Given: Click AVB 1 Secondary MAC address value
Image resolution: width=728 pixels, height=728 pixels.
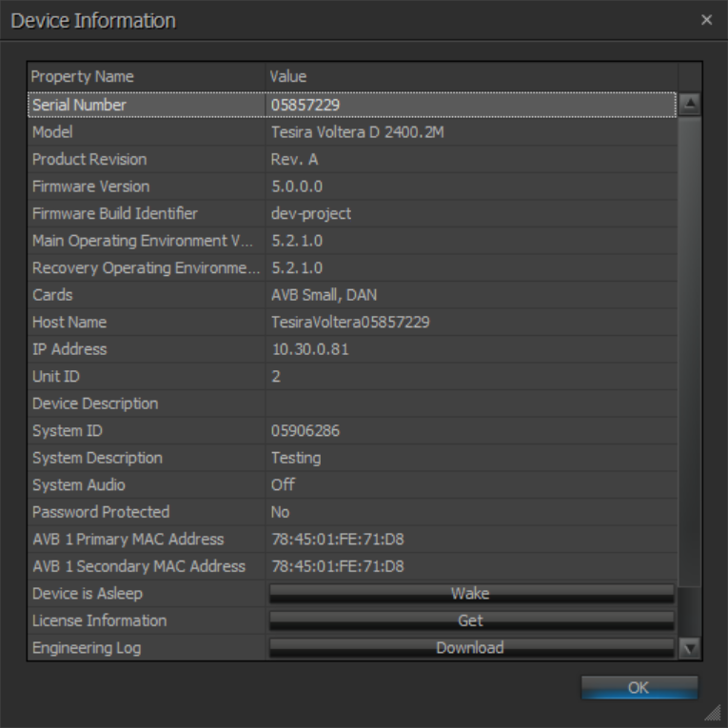Looking at the screenshot, I should click(338, 567).
